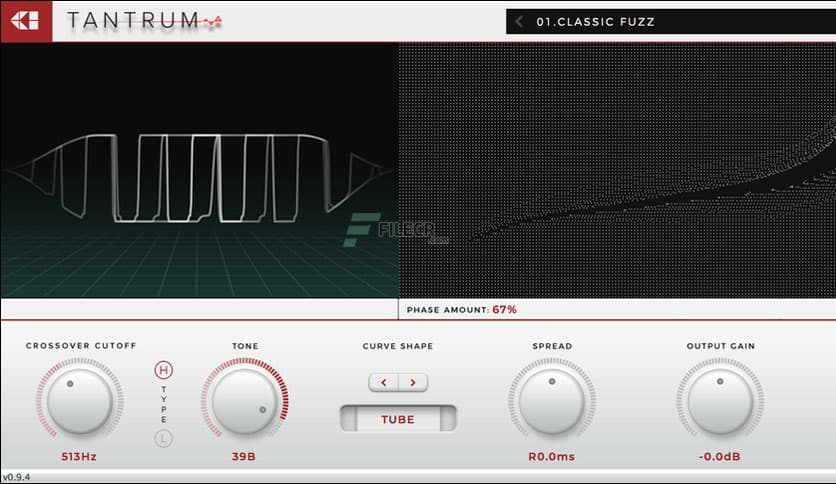This screenshot has width=836, height=484.
Task: Click the v0.9.4 version text
Action: point(16,477)
